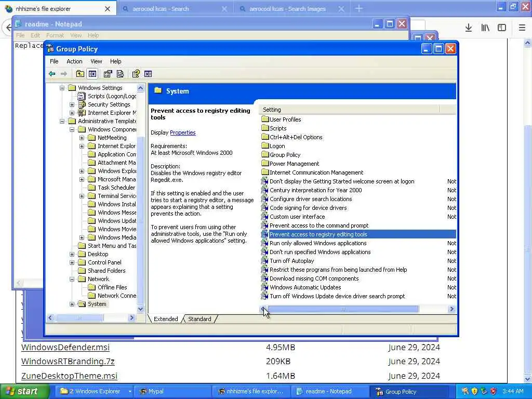Open the Properties link

tap(182, 132)
